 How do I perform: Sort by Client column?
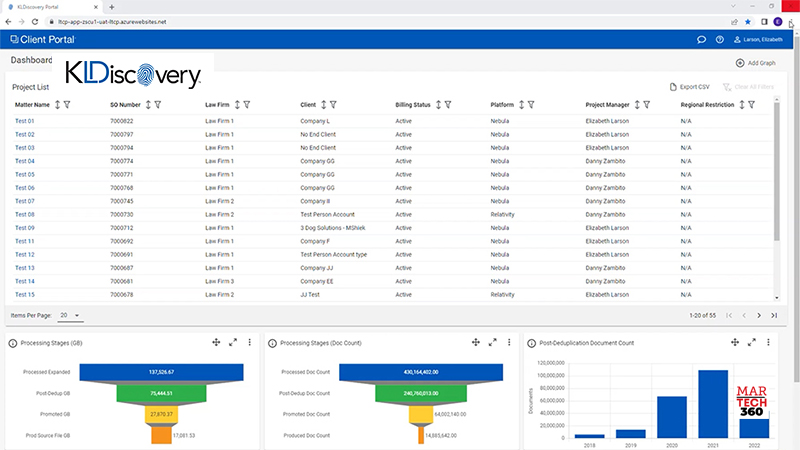point(323,105)
